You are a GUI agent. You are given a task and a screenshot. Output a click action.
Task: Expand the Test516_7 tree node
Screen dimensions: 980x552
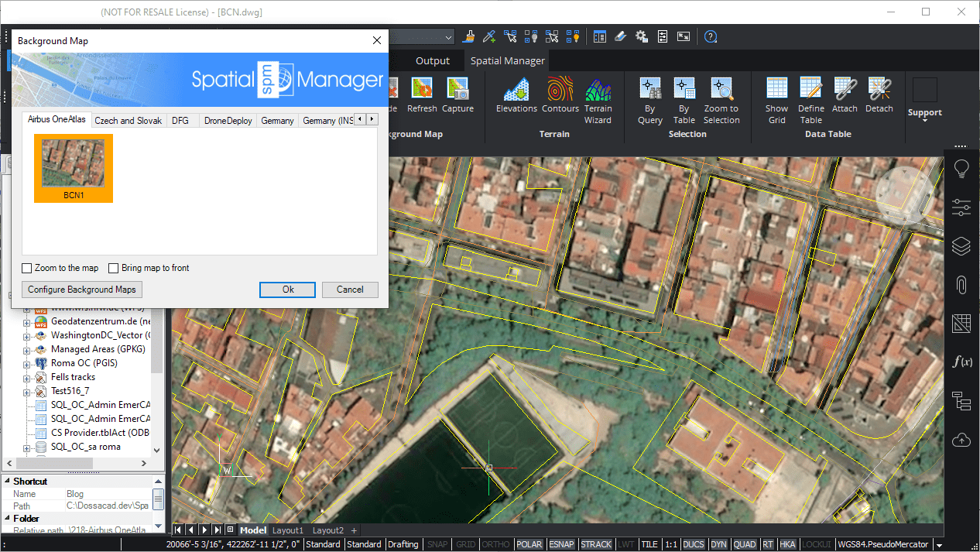click(x=26, y=391)
